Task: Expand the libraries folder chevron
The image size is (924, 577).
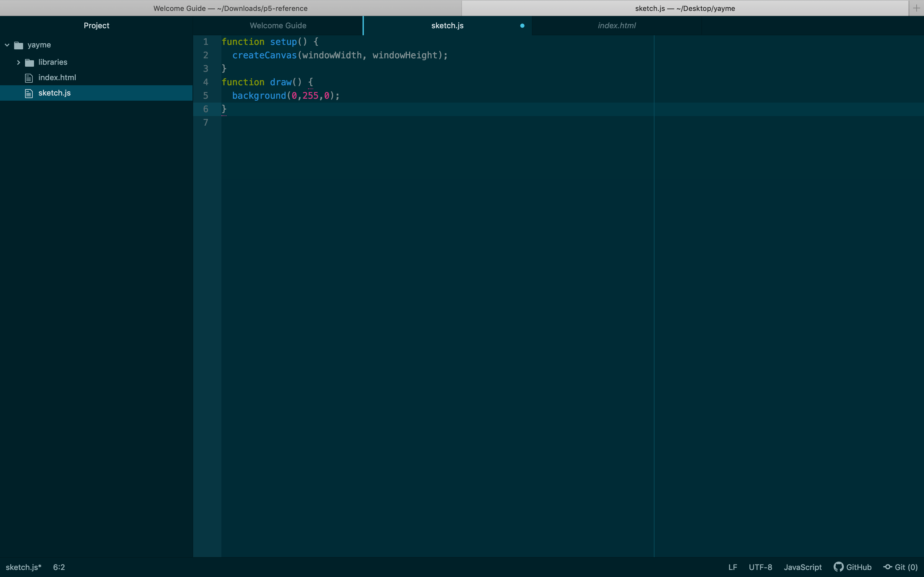Action: coord(18,62)
